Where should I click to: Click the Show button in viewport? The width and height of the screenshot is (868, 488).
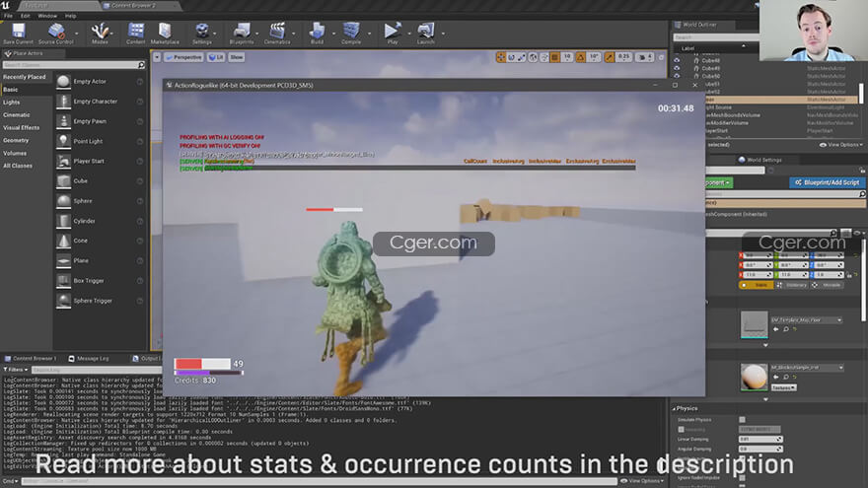pyautogui.click(x=237, y=57)
